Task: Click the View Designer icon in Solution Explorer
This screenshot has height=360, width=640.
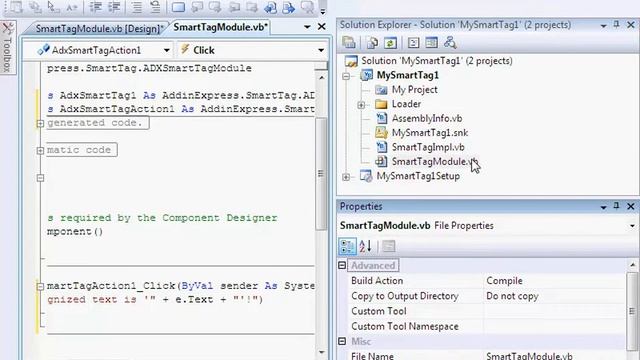Action: [x=431, y=42]
